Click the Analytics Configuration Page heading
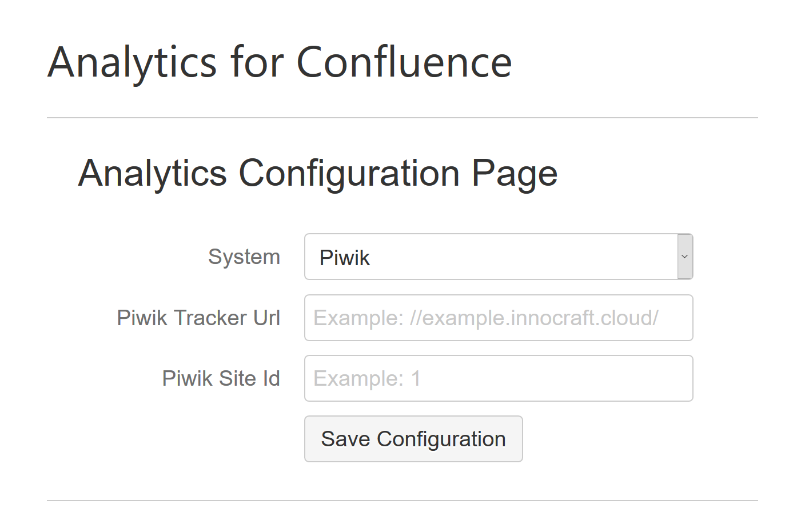Screen dimensions: 789x532 coord(318,173)
